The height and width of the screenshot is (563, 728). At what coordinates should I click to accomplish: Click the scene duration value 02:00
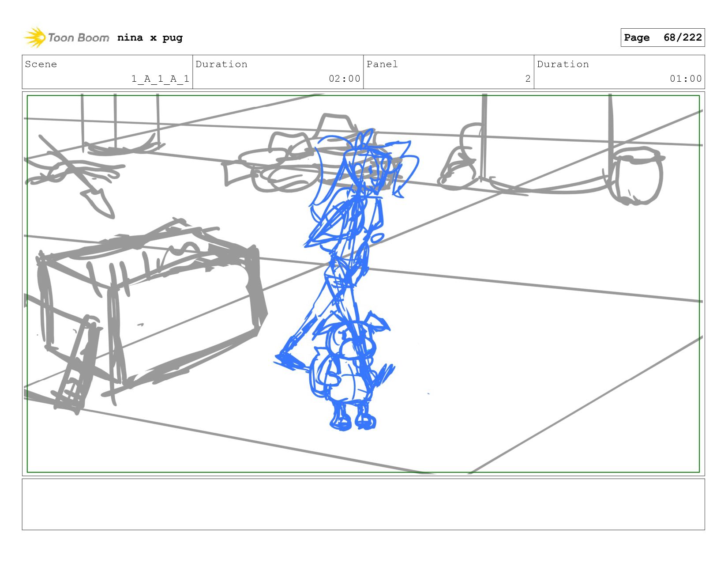coord(344,79)
